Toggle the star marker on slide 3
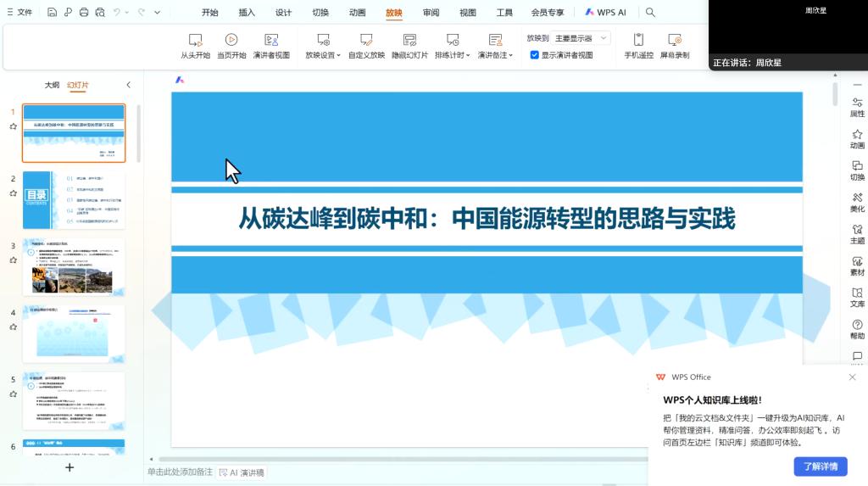Image resolution: width=868 pixels, height=486 pixels. click(13, 260)
